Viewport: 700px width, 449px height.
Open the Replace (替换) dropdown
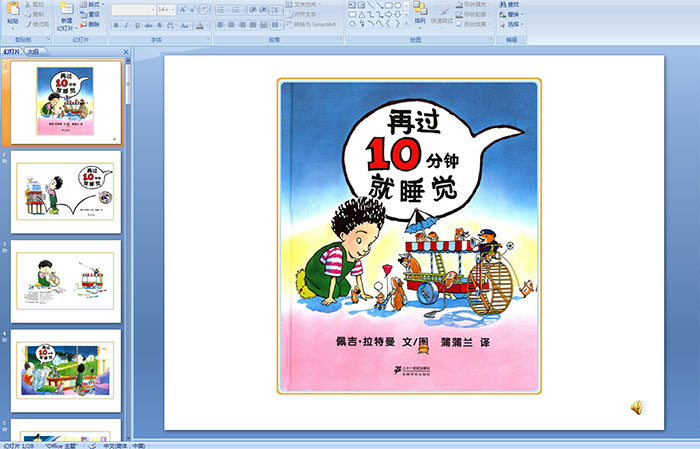pyautogui.click(x=512, y=14)
